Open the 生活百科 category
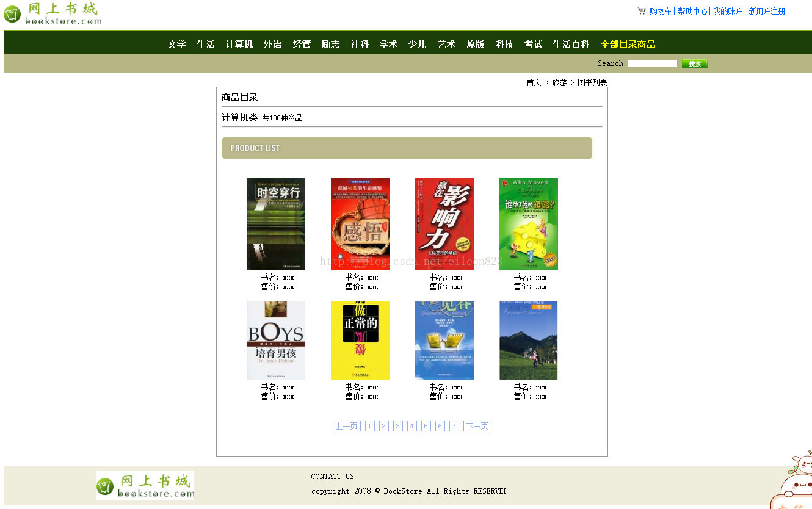This screenshot has height=509, width=812. click(x=571, y=44)
